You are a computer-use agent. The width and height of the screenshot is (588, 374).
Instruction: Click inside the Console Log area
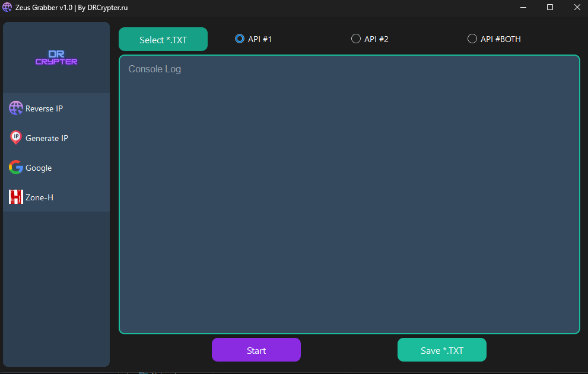(349, 194)
